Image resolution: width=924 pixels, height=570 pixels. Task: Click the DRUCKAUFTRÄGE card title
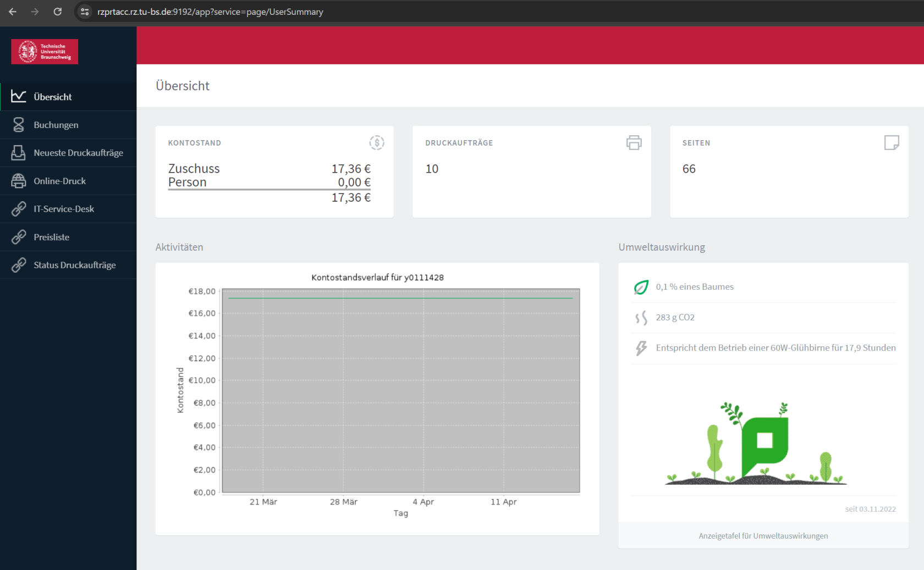459,143
